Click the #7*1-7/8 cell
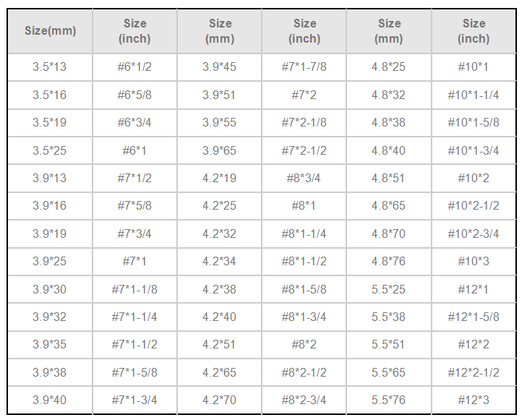 point(304,67)
